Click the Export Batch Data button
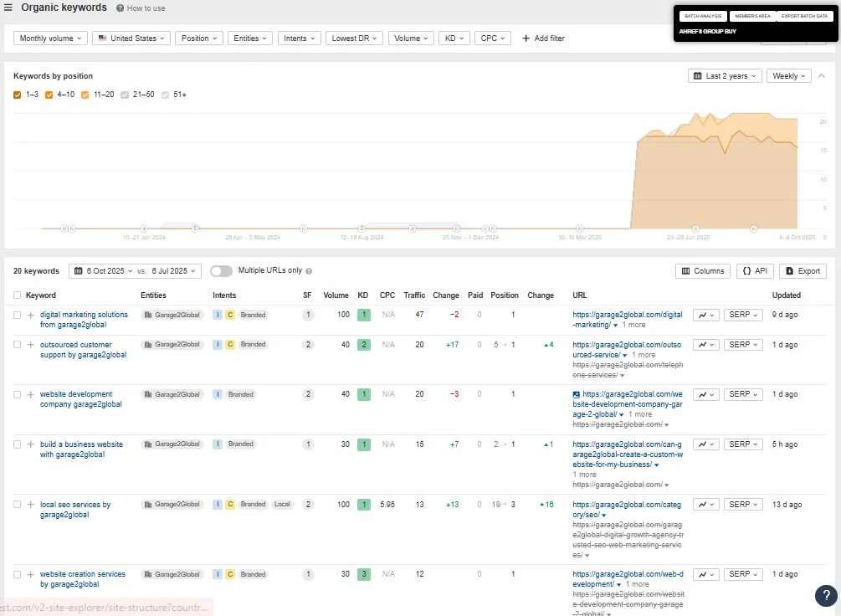841x616 pixels. [804, 16]
